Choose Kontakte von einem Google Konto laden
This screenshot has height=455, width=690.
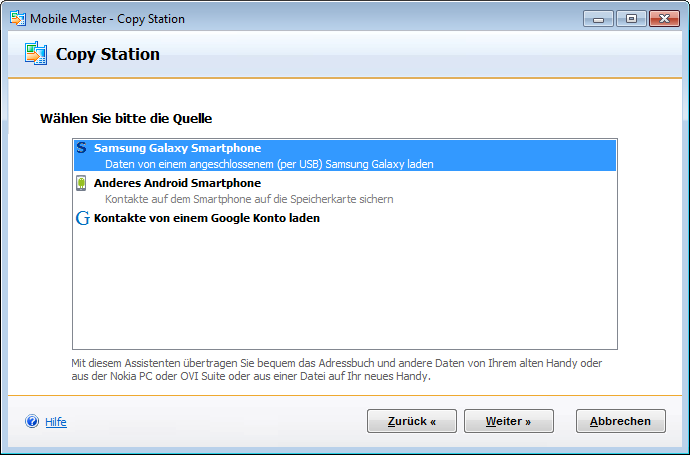click(x=206, y=218)
